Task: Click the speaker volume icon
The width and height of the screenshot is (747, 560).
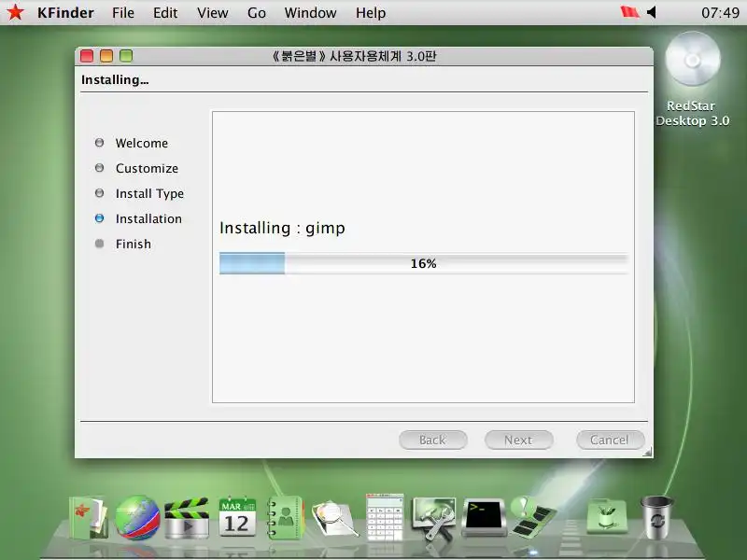Action: (x=651, y=12)
